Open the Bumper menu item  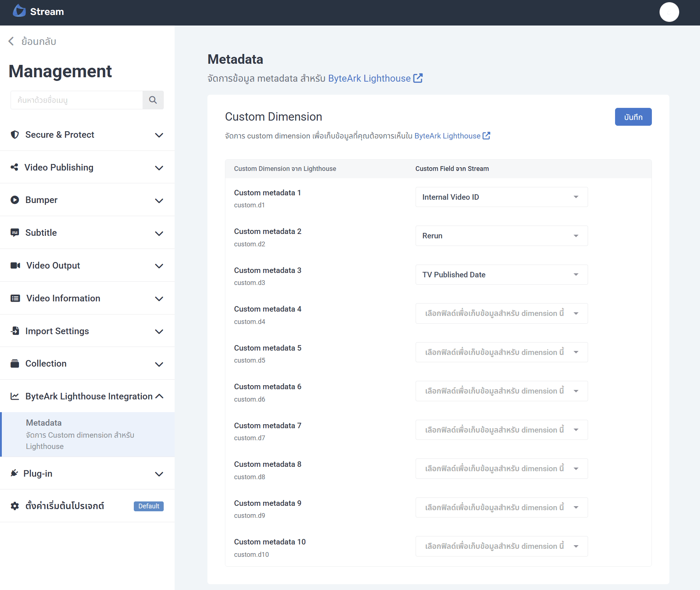click(87, 200)
